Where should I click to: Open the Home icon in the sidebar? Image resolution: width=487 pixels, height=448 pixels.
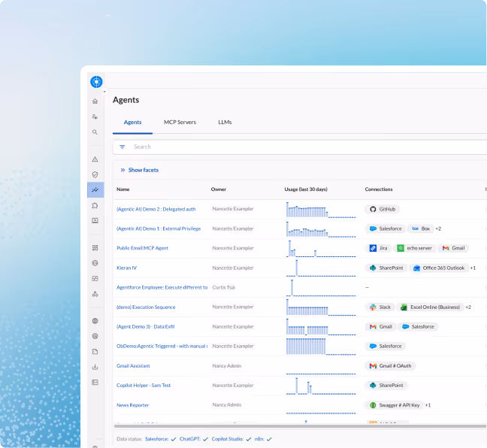pos(95,101)
